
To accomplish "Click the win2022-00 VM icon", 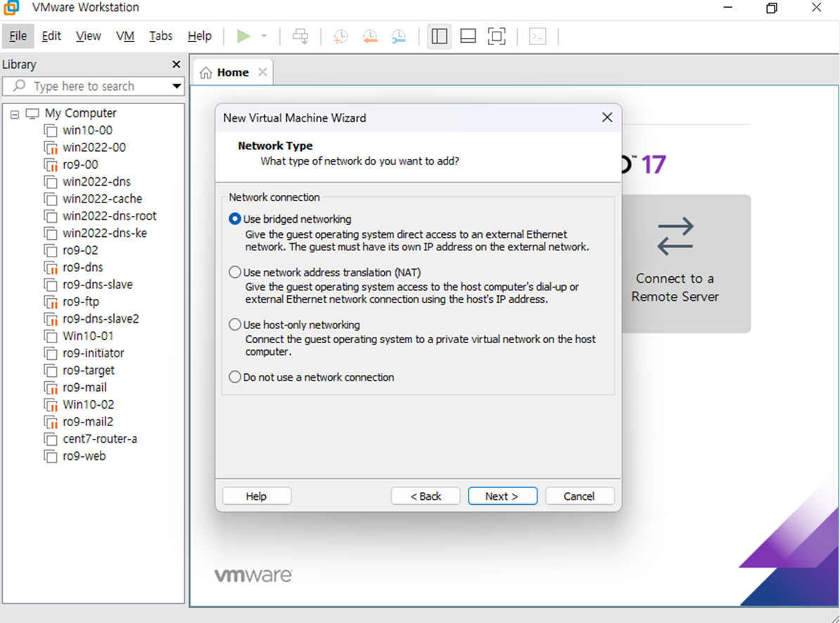I will [51, 148].
